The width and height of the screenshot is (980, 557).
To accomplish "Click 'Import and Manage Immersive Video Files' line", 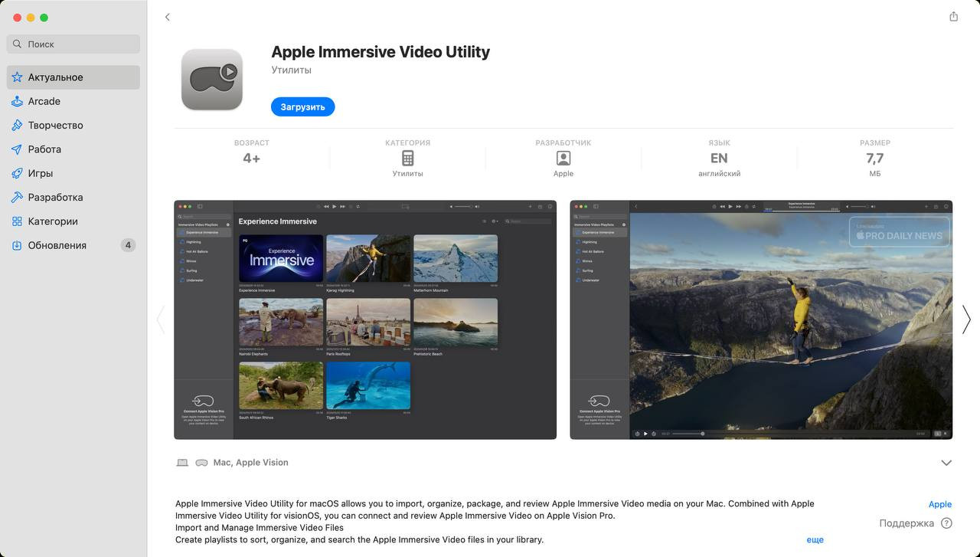I will [260, 528].
